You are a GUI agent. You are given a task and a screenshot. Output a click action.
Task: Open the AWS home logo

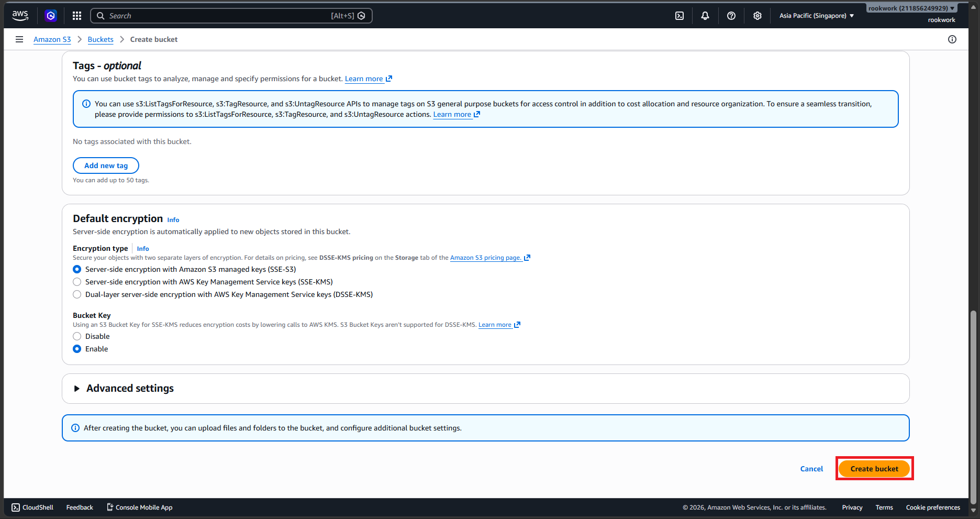click(x=20, y=16)
